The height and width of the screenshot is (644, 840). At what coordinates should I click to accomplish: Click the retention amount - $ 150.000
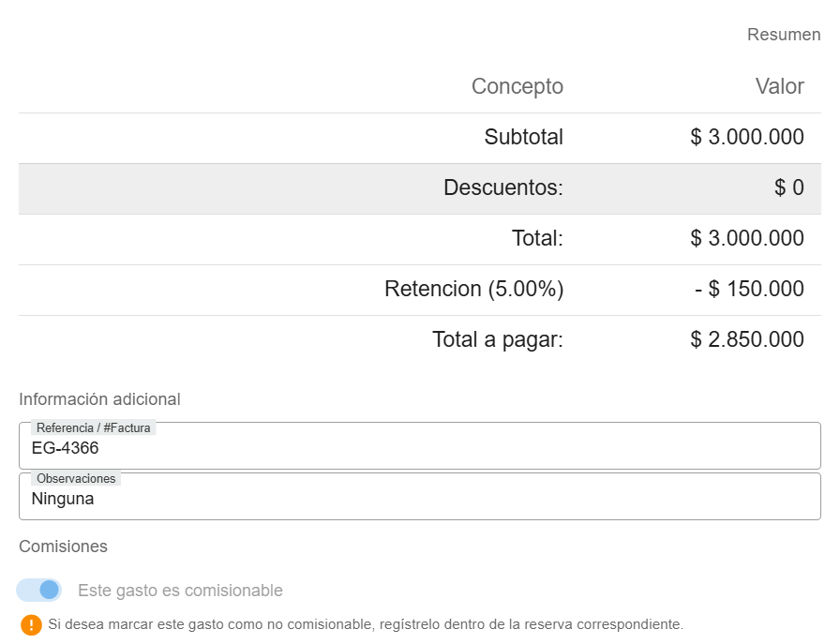749,289
